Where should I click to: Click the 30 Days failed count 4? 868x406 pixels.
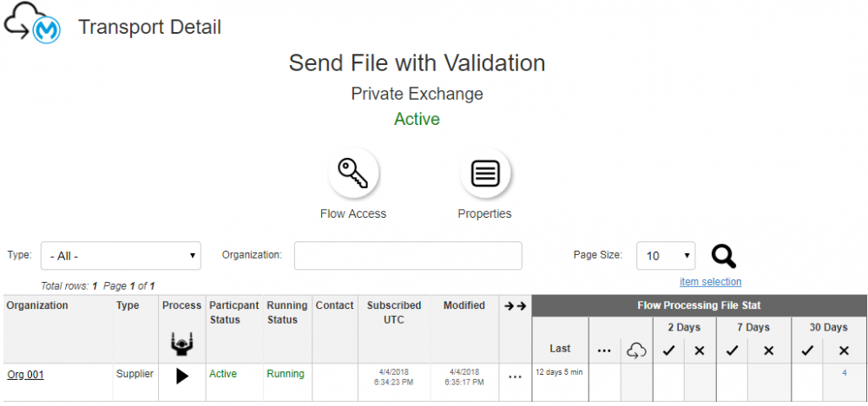pos(844,373)
